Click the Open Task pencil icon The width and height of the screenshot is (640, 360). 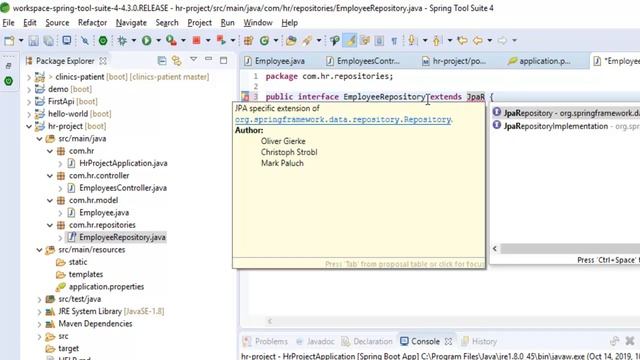point(307,40)
